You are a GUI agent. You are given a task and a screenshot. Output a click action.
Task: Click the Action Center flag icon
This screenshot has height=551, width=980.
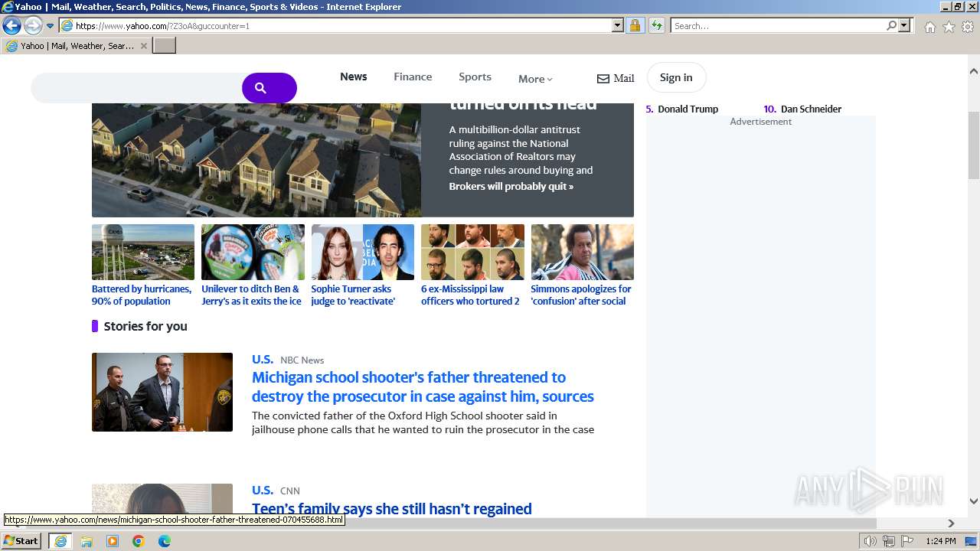point(907,541)
